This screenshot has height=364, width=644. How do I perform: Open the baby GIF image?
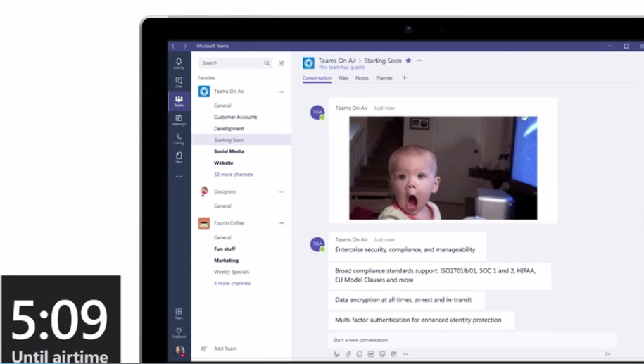click(x=443, y=168)
